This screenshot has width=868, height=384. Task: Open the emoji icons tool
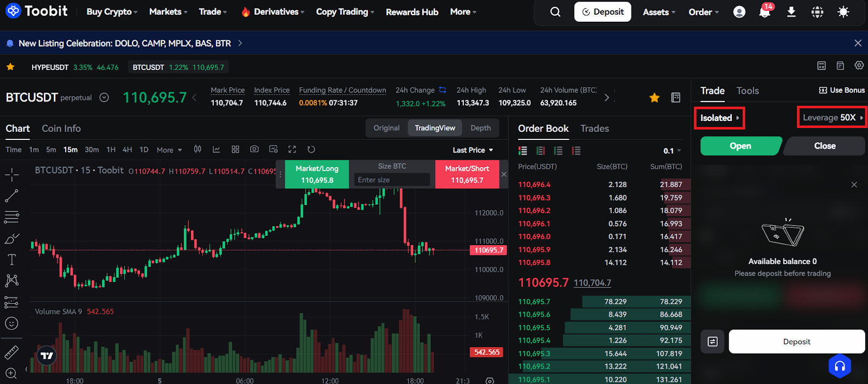11,324
